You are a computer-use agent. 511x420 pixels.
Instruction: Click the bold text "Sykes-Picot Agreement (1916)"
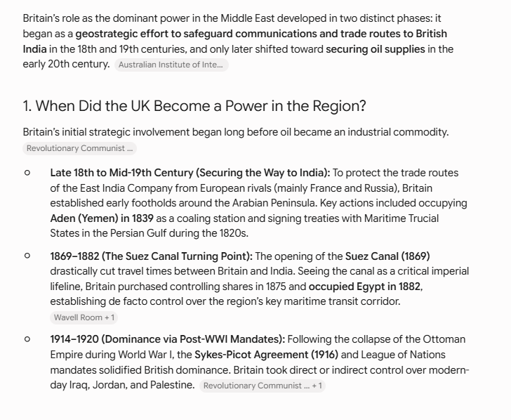266,355
